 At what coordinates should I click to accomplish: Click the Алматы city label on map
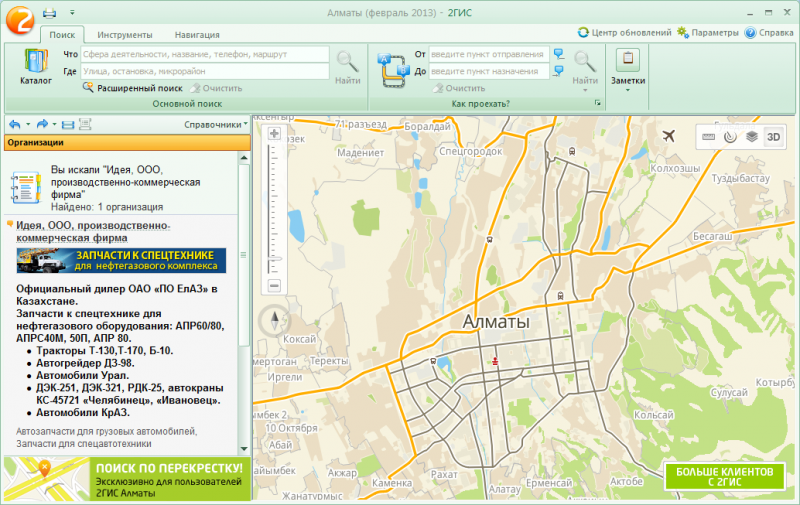pos(496,322)
